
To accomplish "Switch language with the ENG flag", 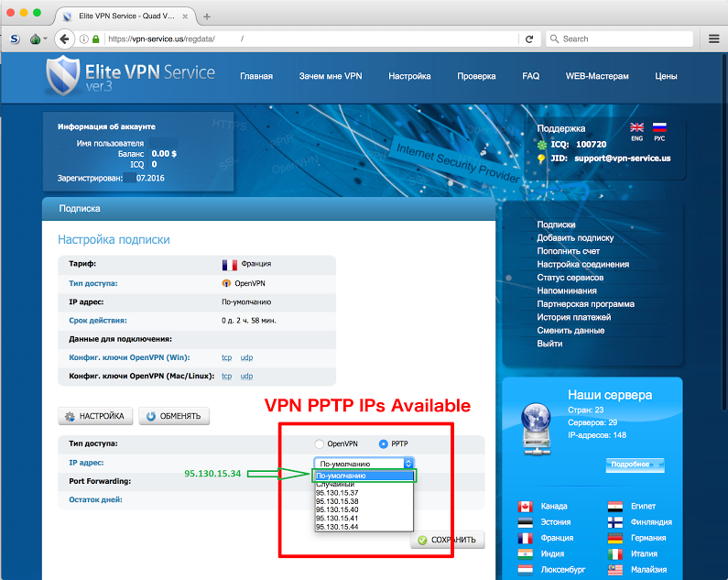I will pos(637,127).
